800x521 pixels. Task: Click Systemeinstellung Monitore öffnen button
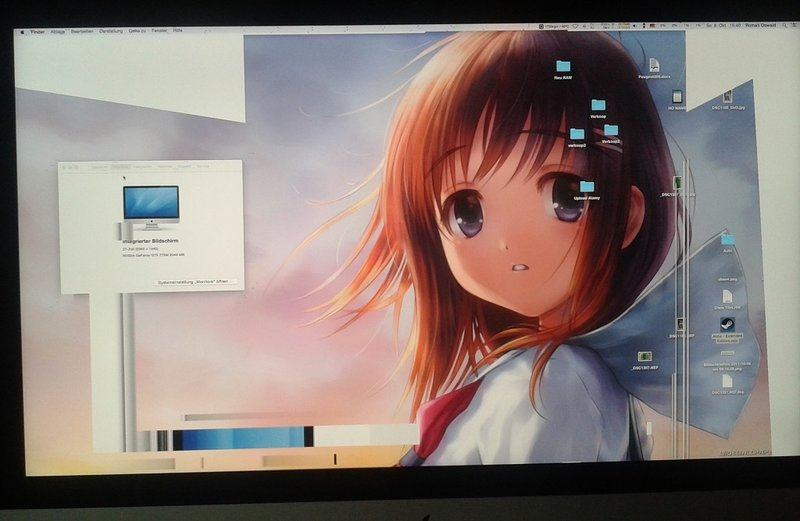click(x=193, y=282)
